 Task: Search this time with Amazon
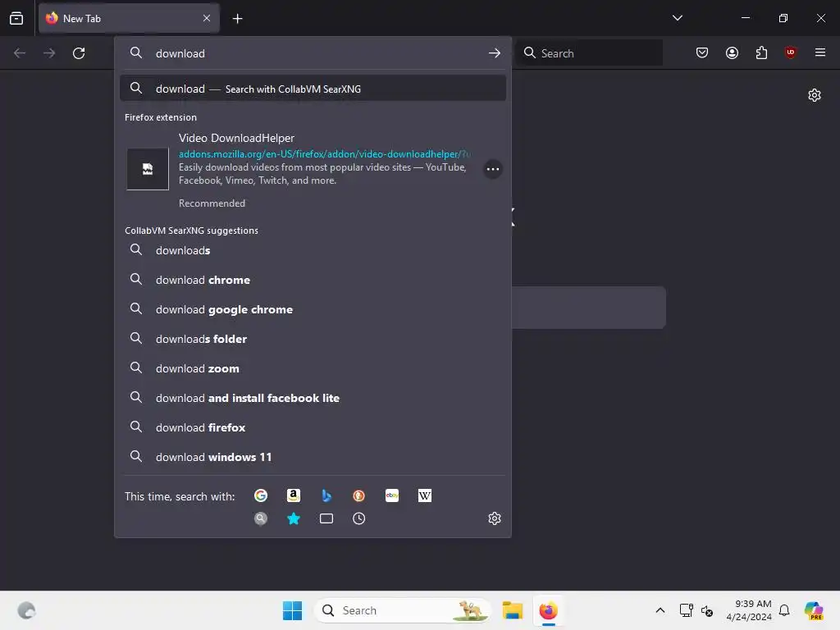[x=294, y=495]
